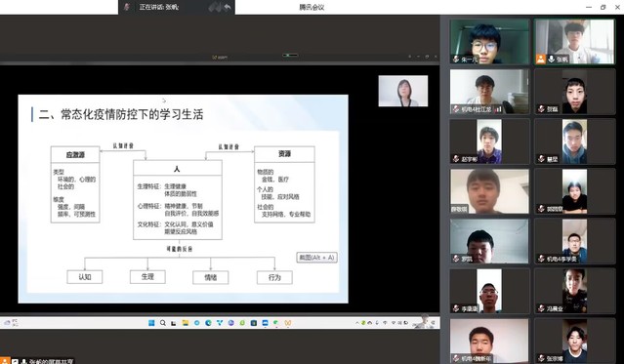624x364 pixels.
Task: Click the reply arrow icon in speaking bar
Action: tap(228, 7)
